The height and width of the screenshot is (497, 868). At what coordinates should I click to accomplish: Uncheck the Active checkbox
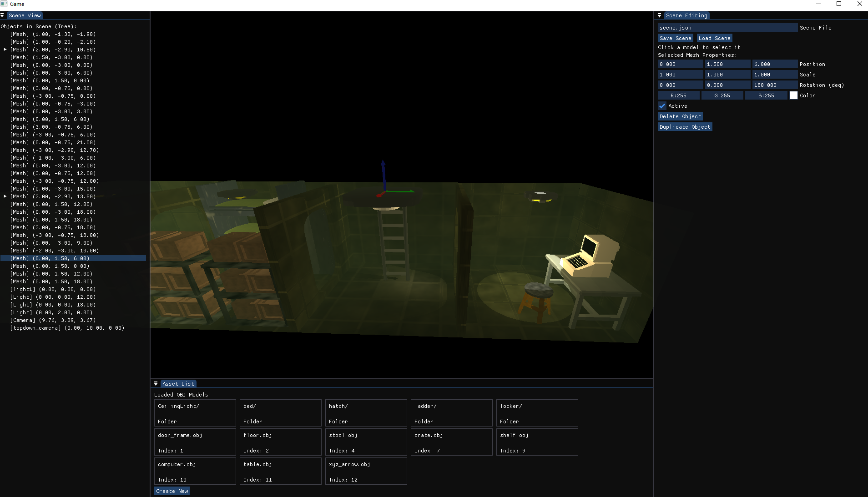[662, 106]
